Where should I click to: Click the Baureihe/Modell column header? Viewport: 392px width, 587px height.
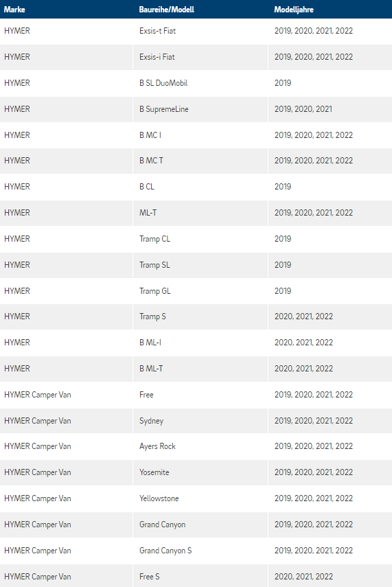pyautogui.click(x=167, y=10)
